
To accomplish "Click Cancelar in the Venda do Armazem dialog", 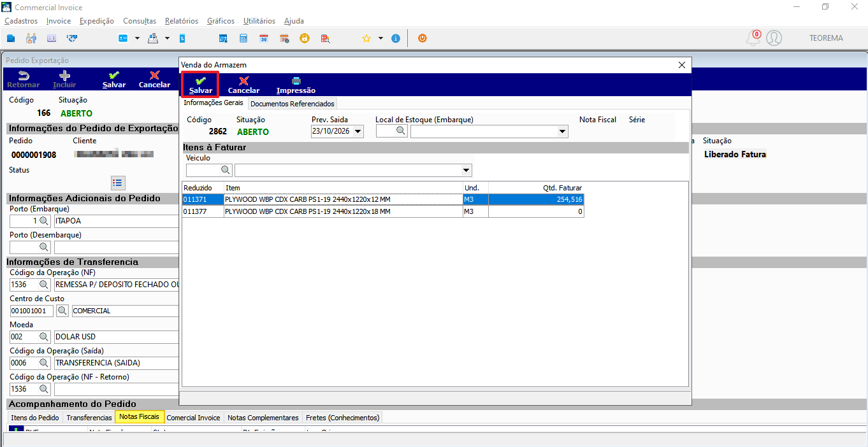I will coord(244,85).
